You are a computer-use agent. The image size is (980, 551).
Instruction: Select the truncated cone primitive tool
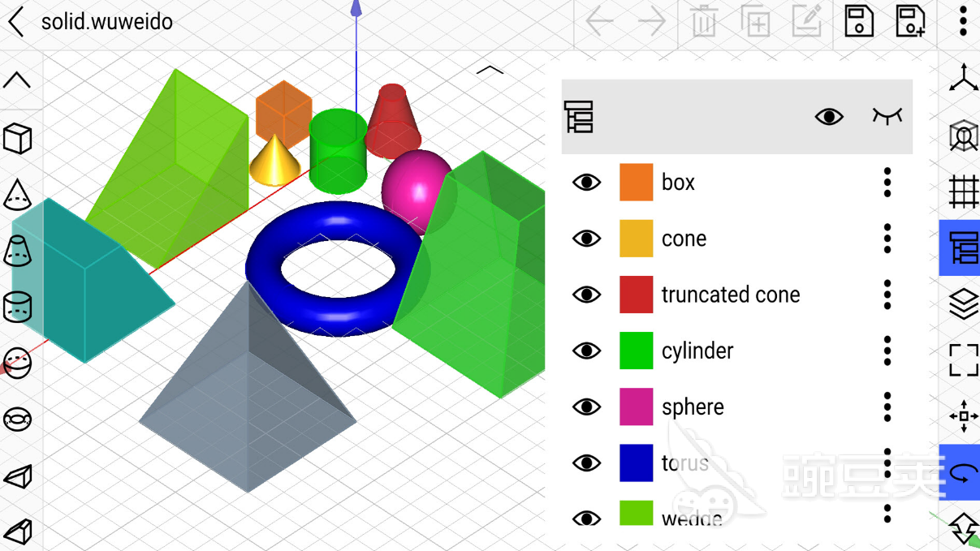18,251
